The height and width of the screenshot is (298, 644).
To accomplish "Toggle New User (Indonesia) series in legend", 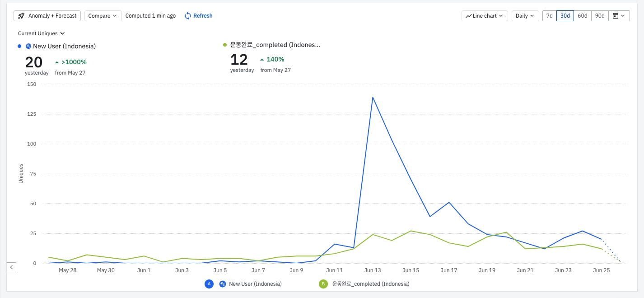I will 255,284.
